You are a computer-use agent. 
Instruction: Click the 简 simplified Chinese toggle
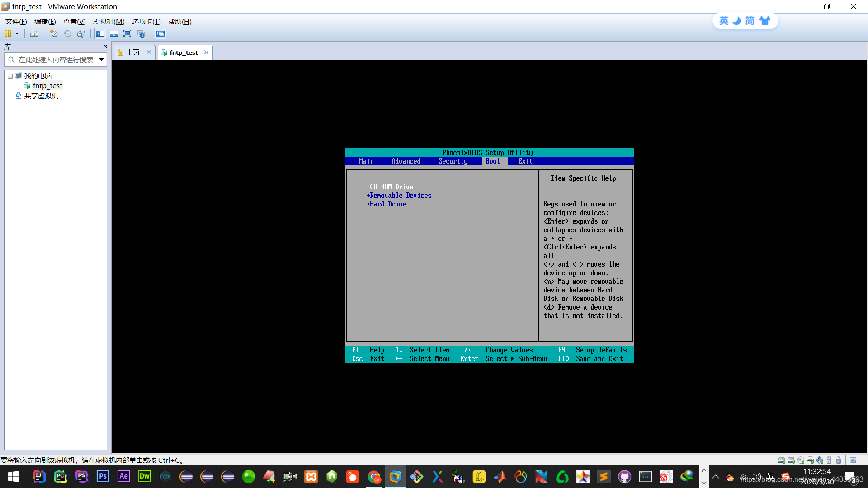pos(750,21)
